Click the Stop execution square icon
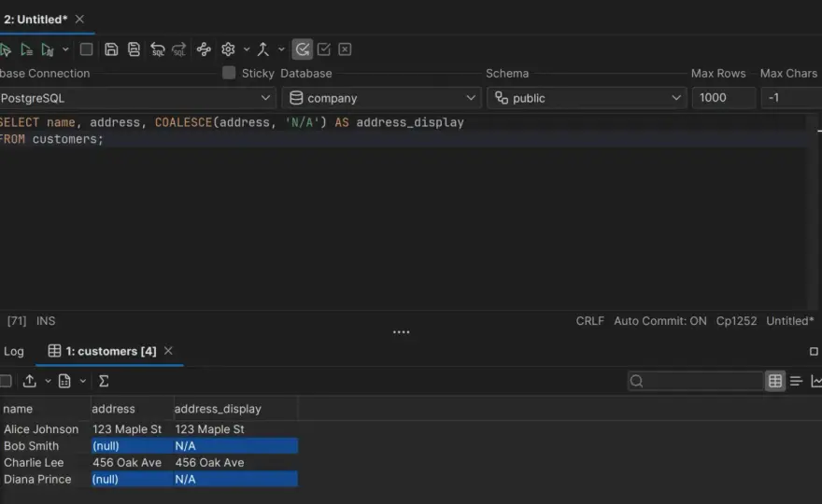Screen dimensions: 822x504 [87, 49]
